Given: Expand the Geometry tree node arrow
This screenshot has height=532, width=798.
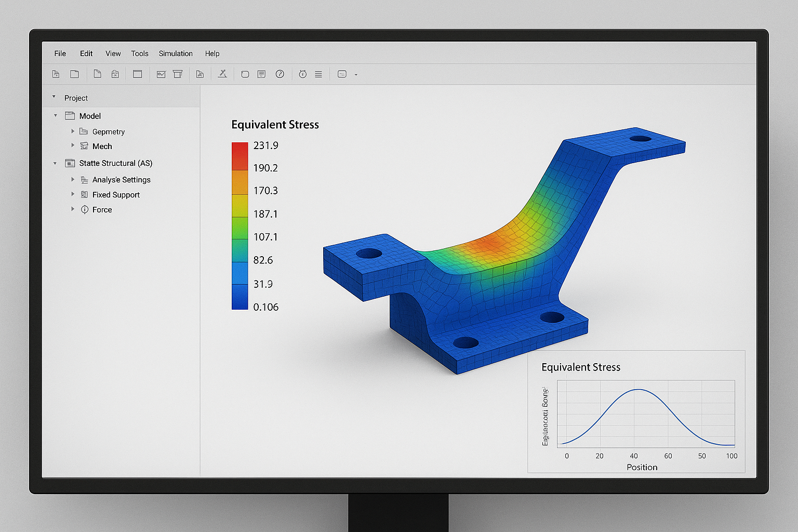Looking at the screenshot, I should click(x=73, y=131).
